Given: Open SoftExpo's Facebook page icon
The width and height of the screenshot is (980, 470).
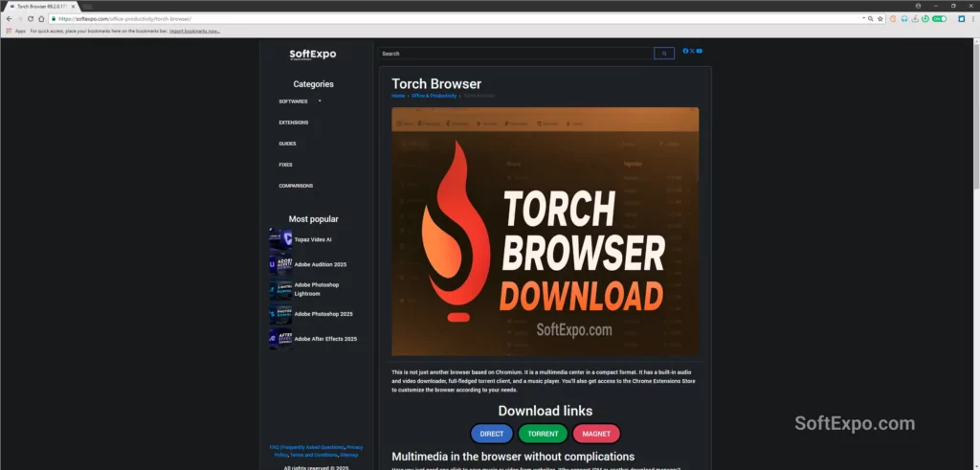Looking at the screenshot, I should pyautogui.click(x=685, y=51).
